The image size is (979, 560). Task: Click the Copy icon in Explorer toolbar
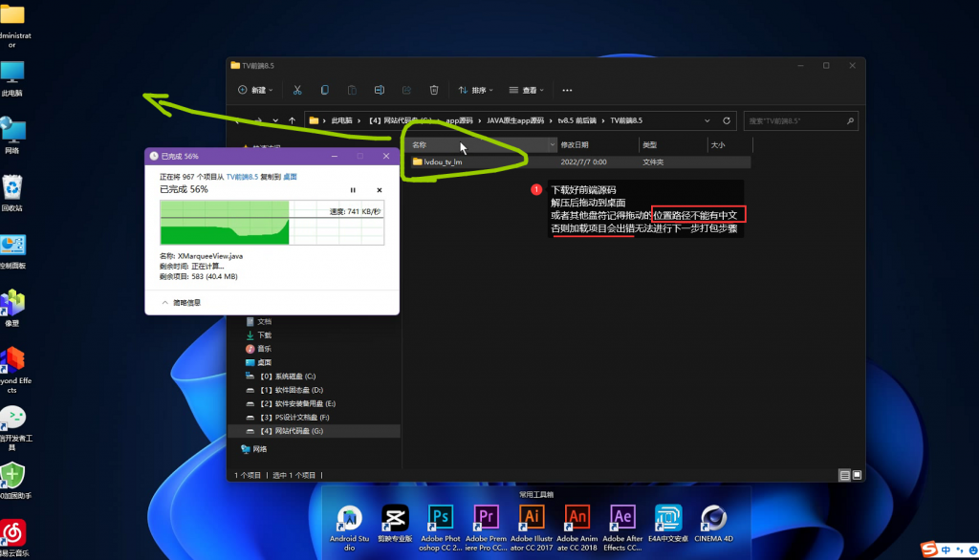[325, 90]
